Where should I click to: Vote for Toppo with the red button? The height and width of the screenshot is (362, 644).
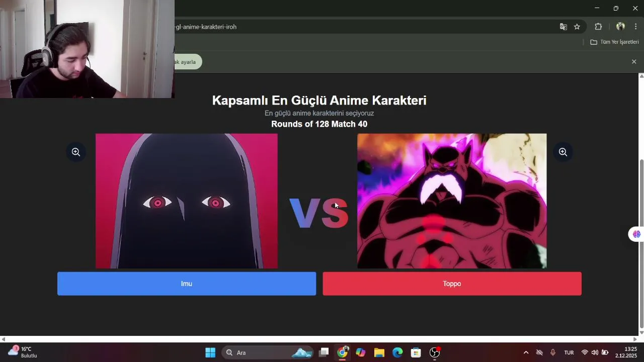452,284
